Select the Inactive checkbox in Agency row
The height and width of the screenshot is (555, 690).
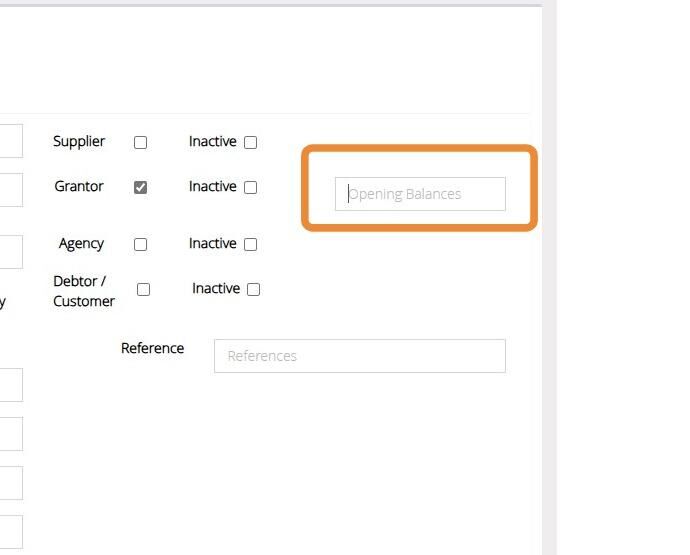tap(250, 244)
